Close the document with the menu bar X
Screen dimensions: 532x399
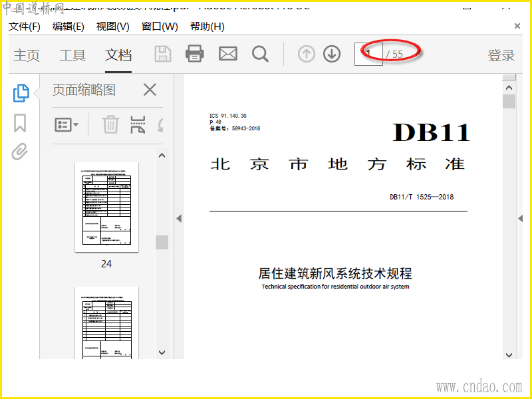pyautogui.click(x=517, y=26)
